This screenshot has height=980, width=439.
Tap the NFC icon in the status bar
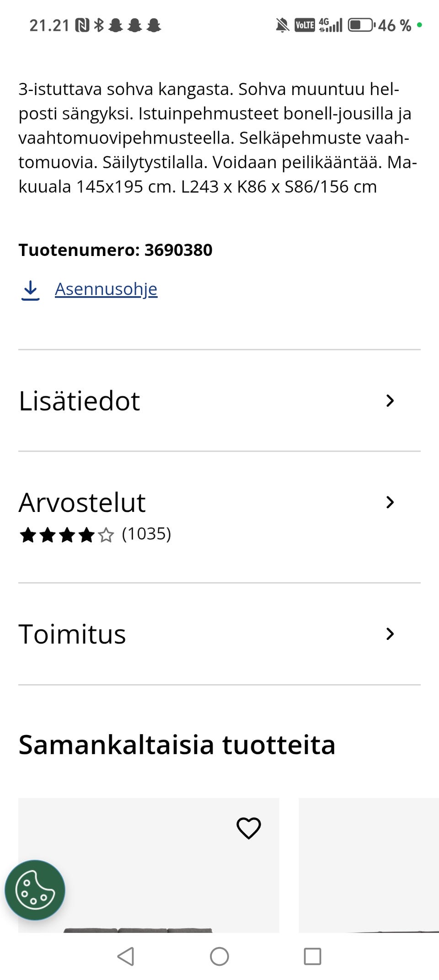[82, 25]
